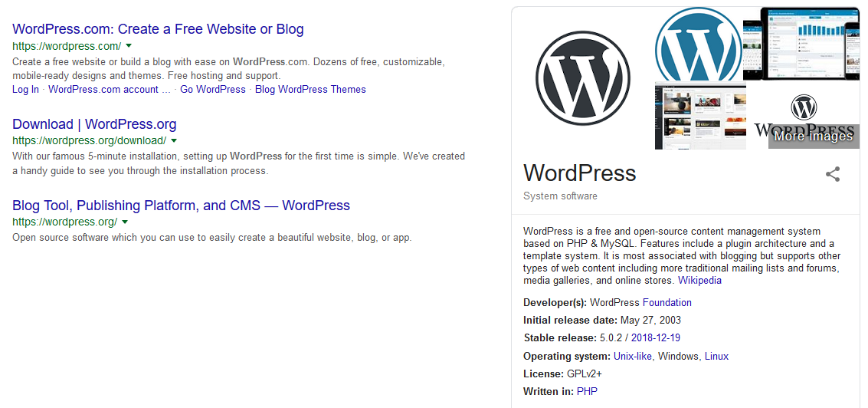Open the blue WordPress logo image

[698, 44]
